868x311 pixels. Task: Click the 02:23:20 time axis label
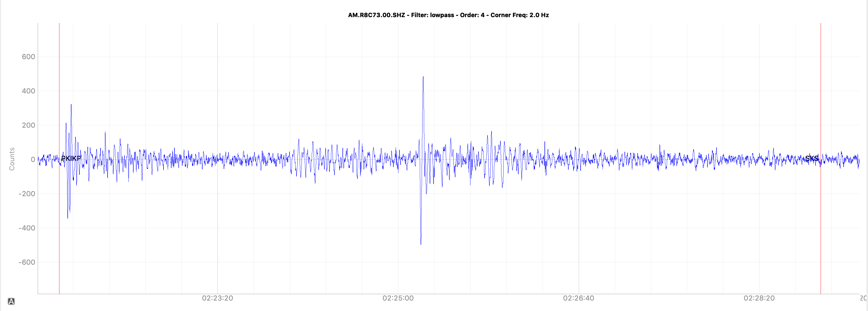[217, 298]
